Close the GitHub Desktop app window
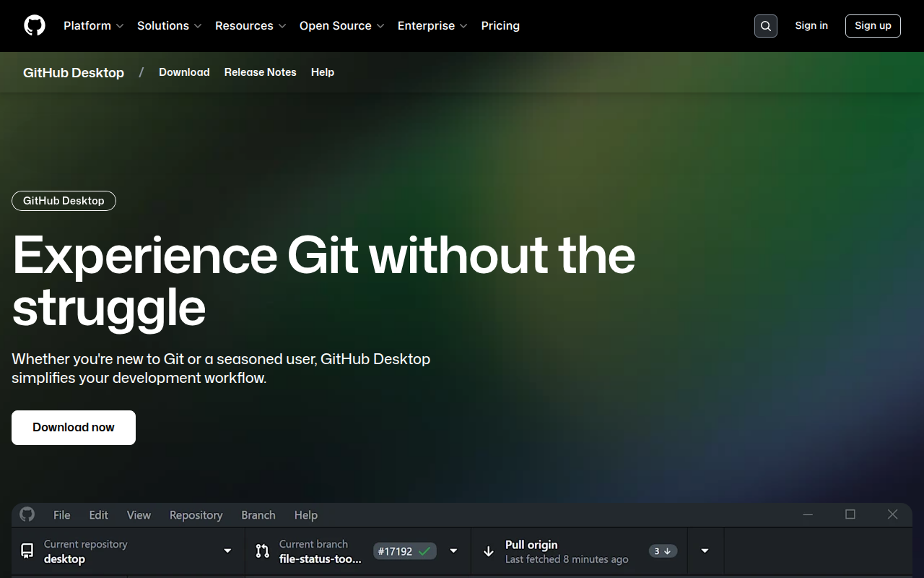 [x=893, y=514]
